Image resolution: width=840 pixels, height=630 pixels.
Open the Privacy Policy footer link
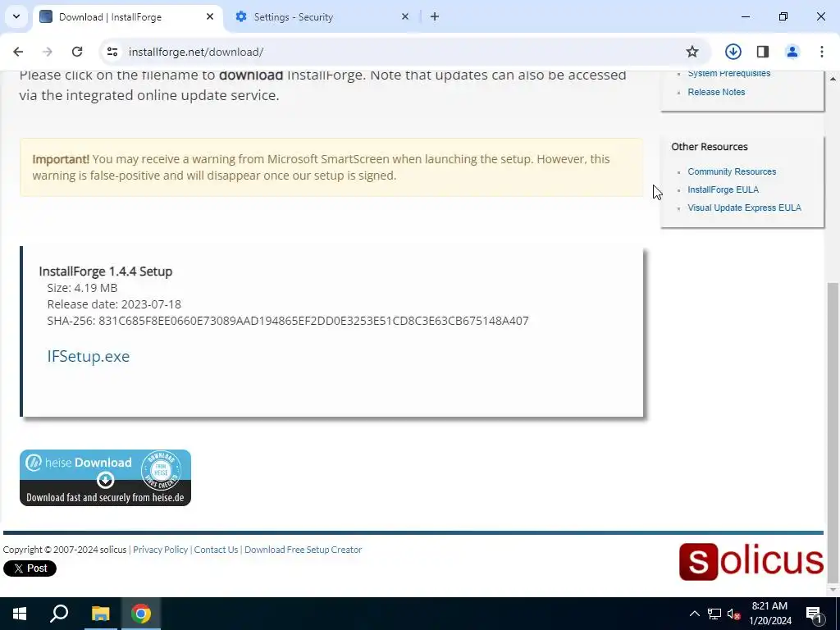[160, 550]
